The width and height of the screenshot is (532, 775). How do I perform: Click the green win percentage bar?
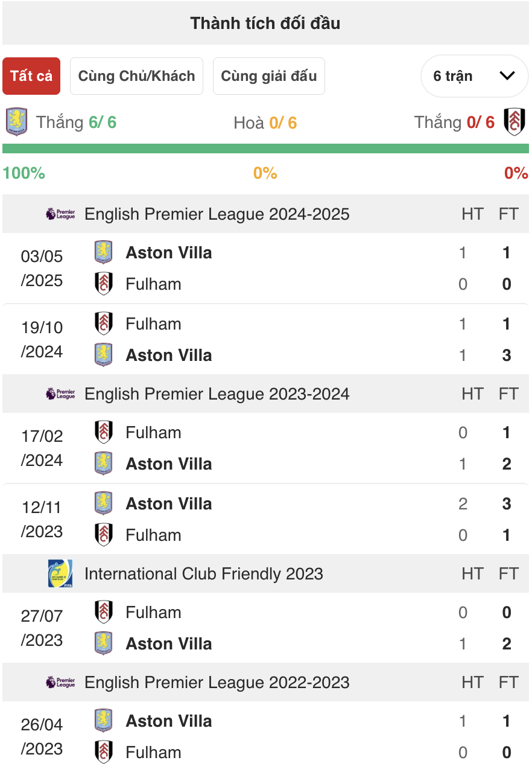pyautogui.click(x=265, y=148)
